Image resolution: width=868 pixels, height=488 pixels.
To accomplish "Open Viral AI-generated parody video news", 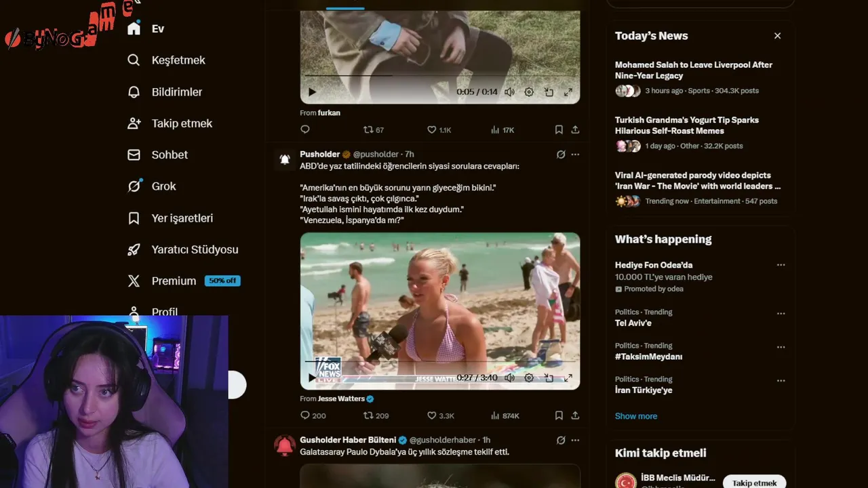I will 698,180.
